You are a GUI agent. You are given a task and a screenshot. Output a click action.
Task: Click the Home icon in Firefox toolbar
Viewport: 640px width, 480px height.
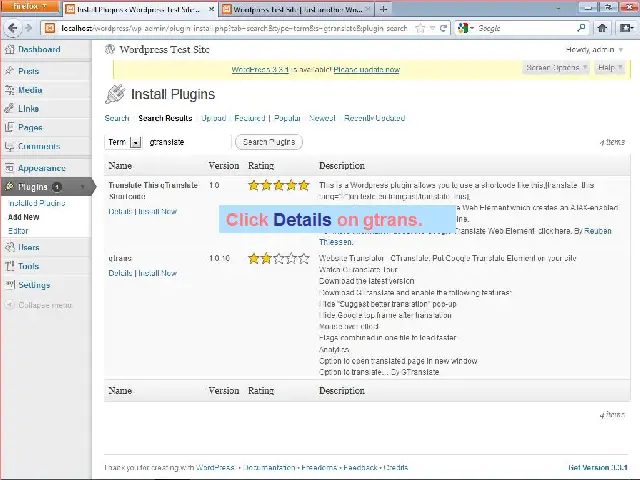(x=602, y=28)
